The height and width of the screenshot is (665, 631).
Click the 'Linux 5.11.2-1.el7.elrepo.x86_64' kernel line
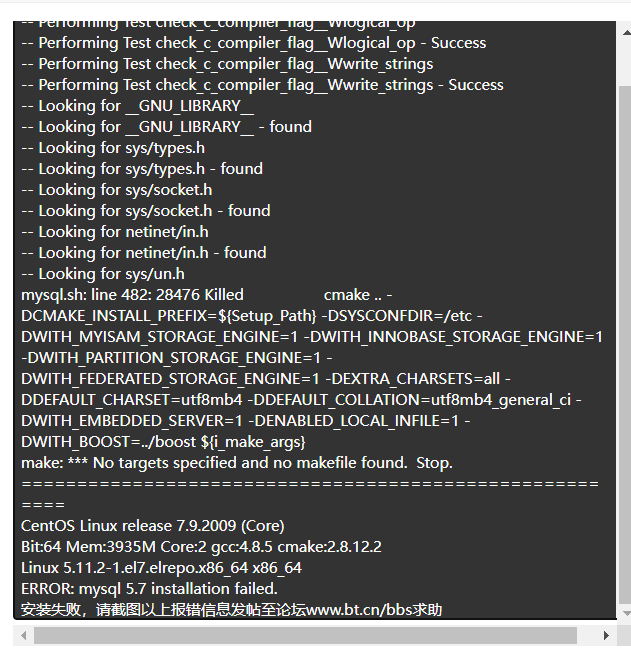coord(161,568)
